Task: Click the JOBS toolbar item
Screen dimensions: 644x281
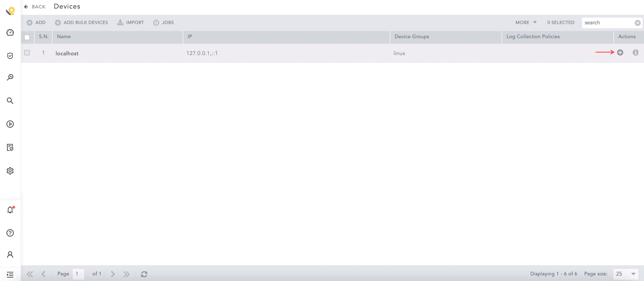Action: (x=164, y=22)
